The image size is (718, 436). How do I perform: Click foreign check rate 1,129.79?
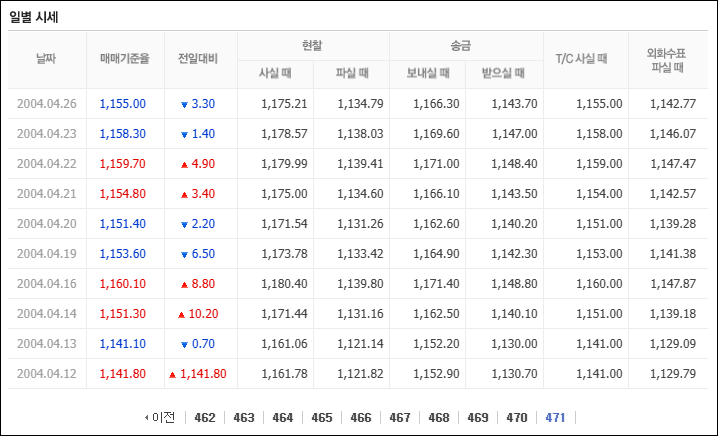coord(673,374)
